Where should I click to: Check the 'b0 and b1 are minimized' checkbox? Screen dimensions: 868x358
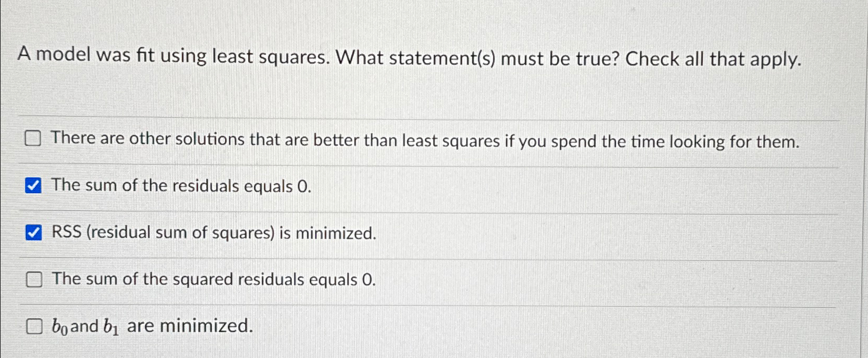point(35,326)
